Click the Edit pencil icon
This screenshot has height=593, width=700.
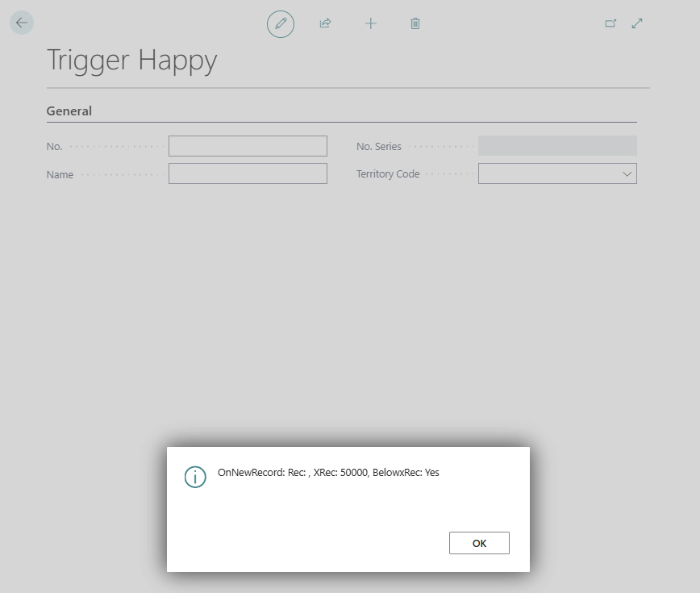point(280,23)
